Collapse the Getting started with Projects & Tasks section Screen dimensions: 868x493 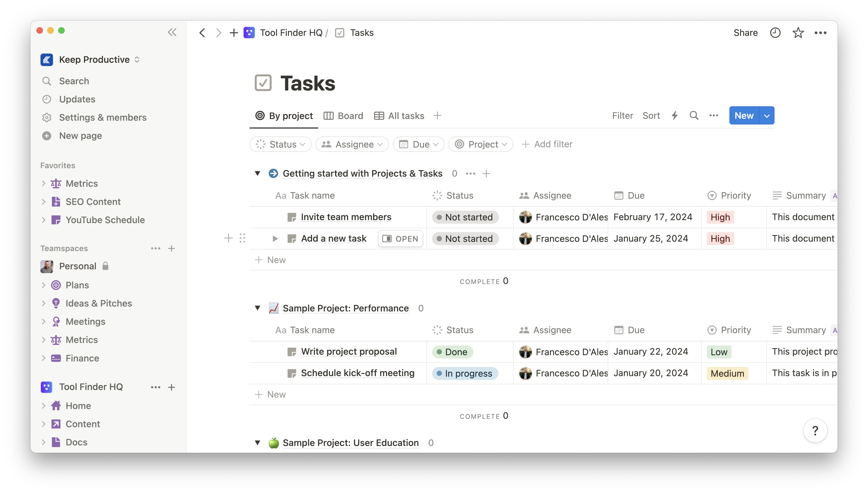pyautogui.click(x=258, y=173)
